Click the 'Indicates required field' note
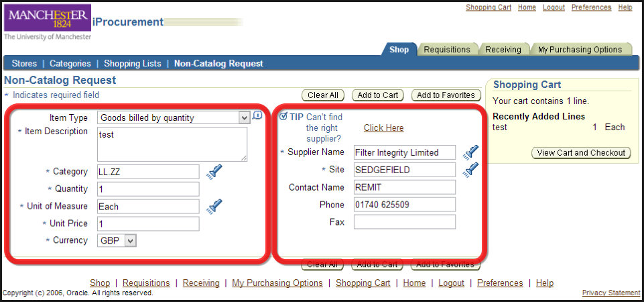Image resolution: width=644 pixels, height=302 pixels. (56, 95)
